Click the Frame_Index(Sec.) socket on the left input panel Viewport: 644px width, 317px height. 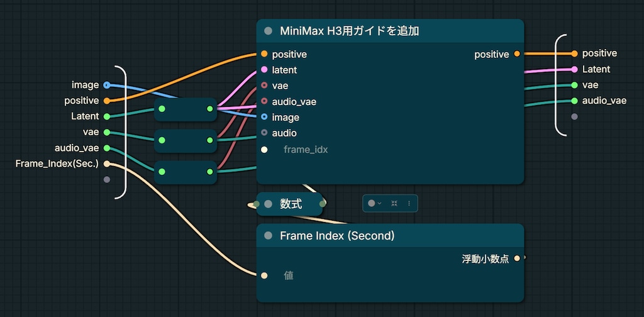[x=107, y=164]
